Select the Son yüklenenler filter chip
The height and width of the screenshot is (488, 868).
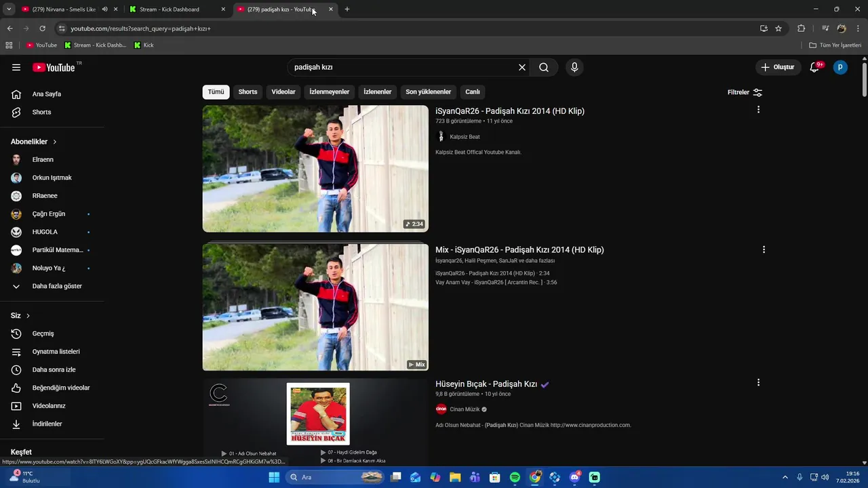click(x=429, y=92)
